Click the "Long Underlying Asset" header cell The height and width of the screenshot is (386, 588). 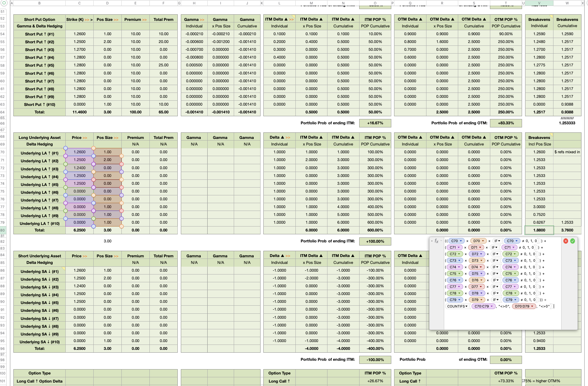(40, 137)
